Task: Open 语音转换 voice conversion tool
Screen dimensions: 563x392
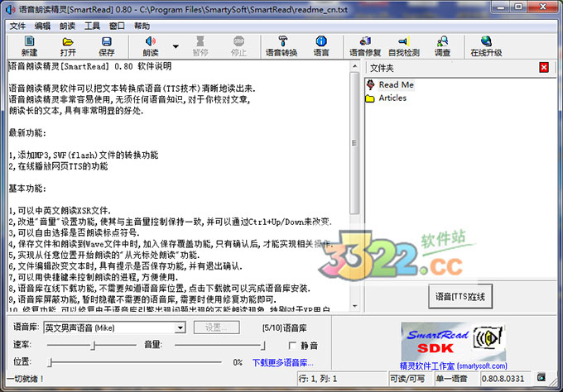Action: tap(281, 46)
